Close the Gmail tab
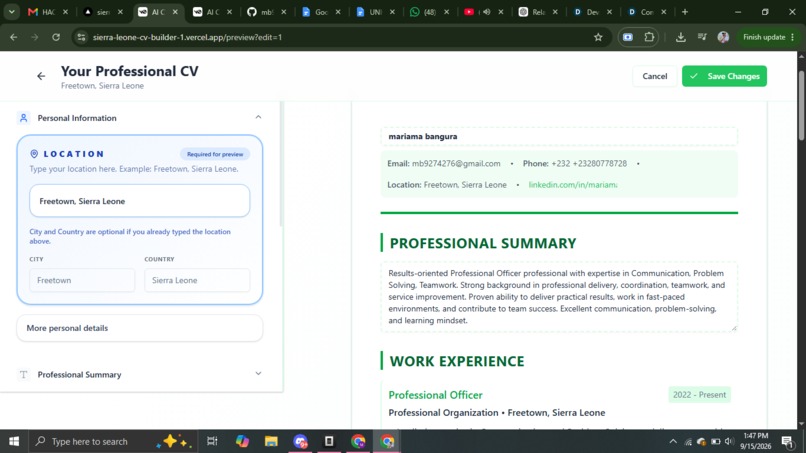The height and width of the screenshot is (453, 806). coord(65,12)
